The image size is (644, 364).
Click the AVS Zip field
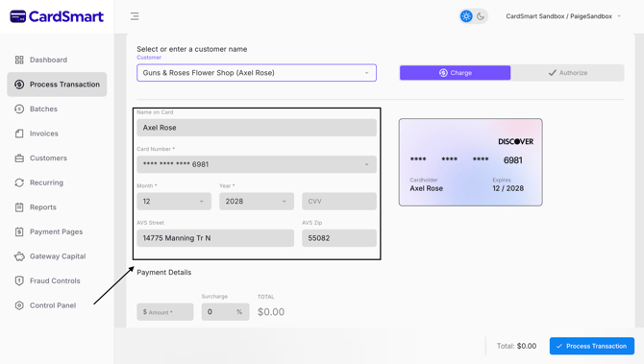[339, 238]
